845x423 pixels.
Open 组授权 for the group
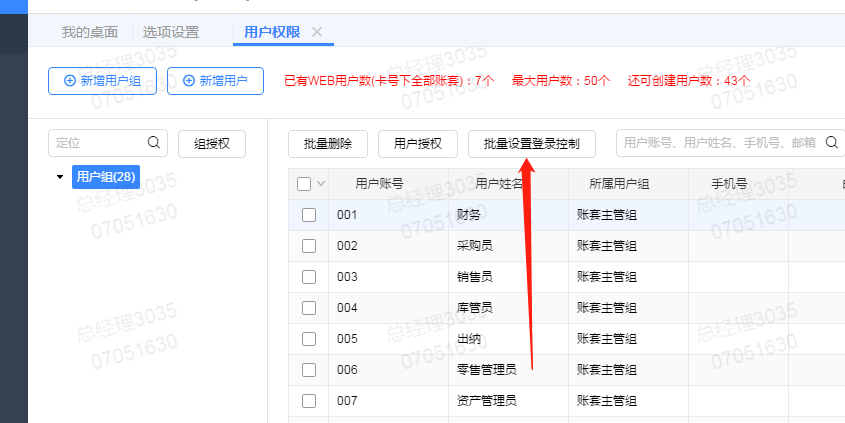212,143
